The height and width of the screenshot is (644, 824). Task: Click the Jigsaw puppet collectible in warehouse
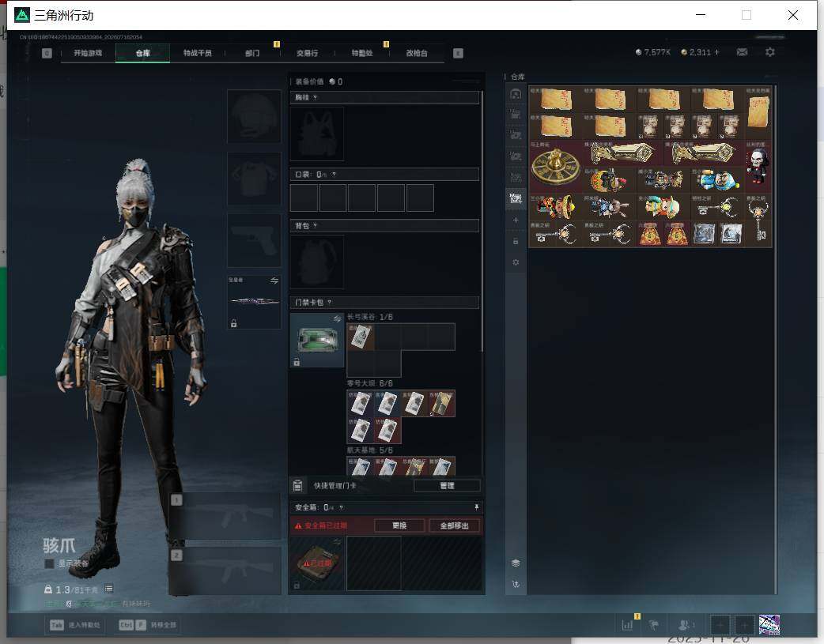(758, 166)
